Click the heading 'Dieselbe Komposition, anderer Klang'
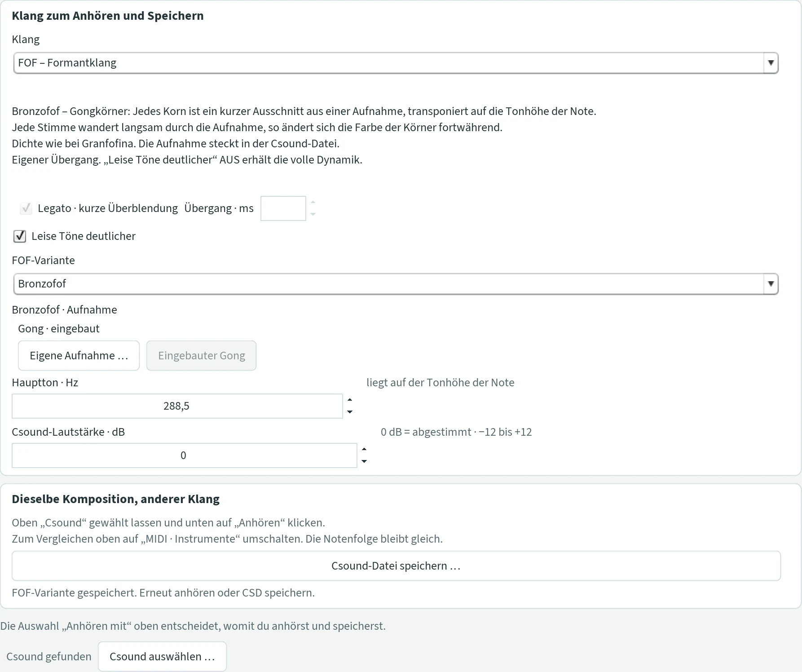This screenshot has width=802, height=672. click(116, 499)
